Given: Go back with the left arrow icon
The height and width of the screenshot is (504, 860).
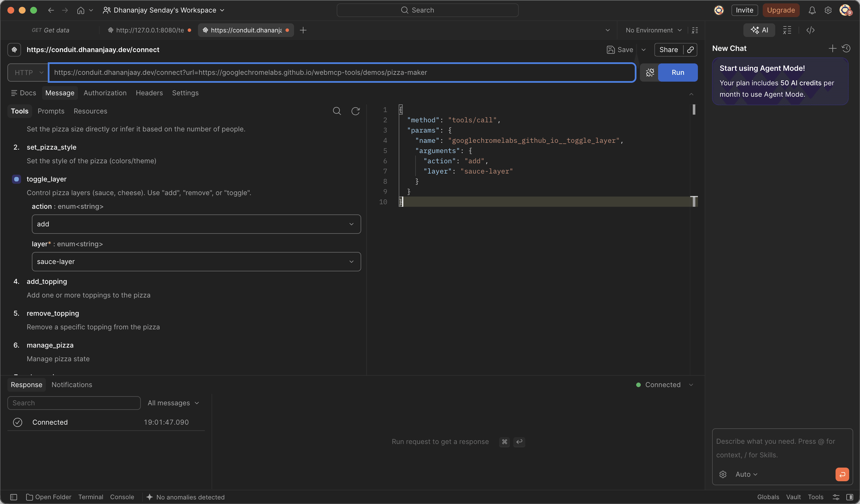Looking at the screenshot, I should tap(51, 10).
